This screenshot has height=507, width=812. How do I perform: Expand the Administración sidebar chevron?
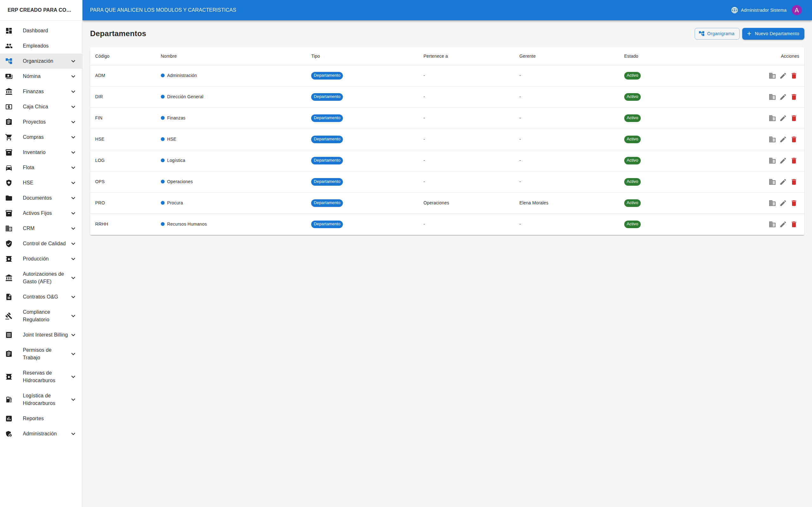point(73,434)
